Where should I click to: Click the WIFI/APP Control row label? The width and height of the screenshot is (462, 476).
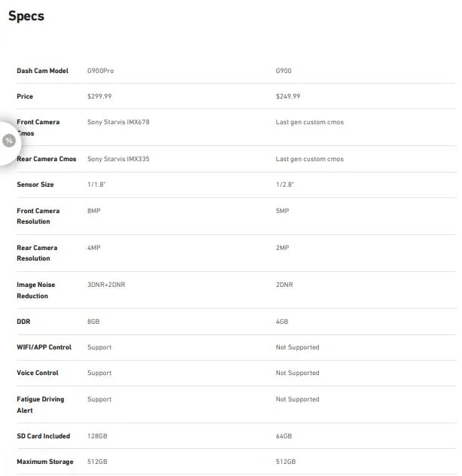[44, 347]
